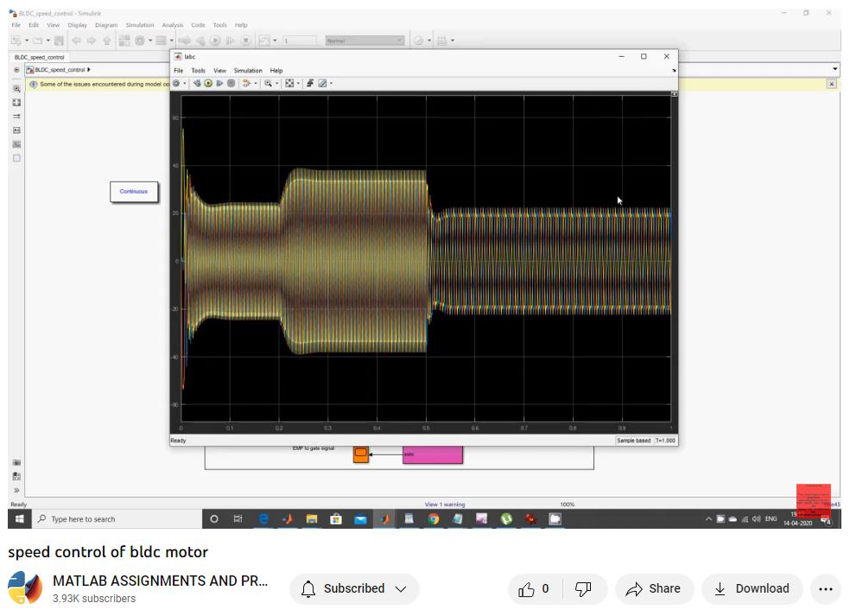850x616 pixels.
Task: Expand the BLDC_speed_control breadcrumb arrow
Action: [x=89, y=69]
